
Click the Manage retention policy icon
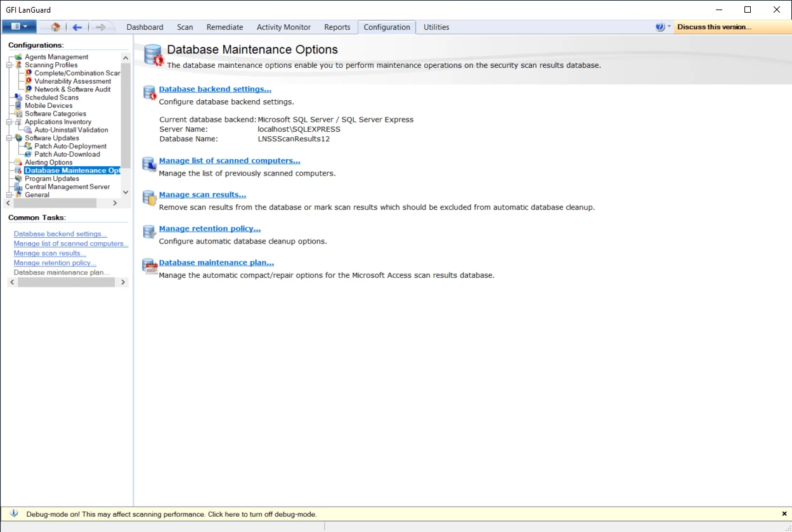(x=150, y=231)
